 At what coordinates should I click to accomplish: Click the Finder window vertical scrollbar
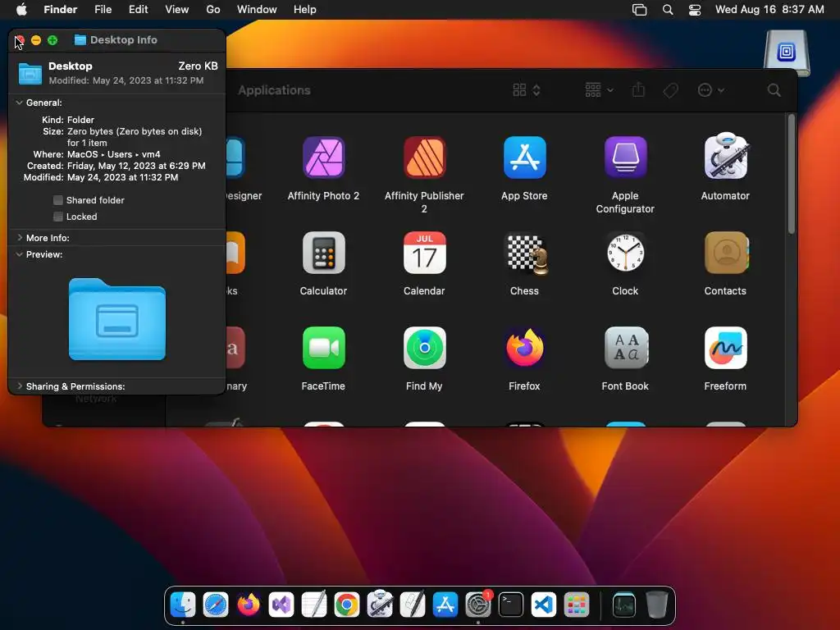click(x=792, y=175)
